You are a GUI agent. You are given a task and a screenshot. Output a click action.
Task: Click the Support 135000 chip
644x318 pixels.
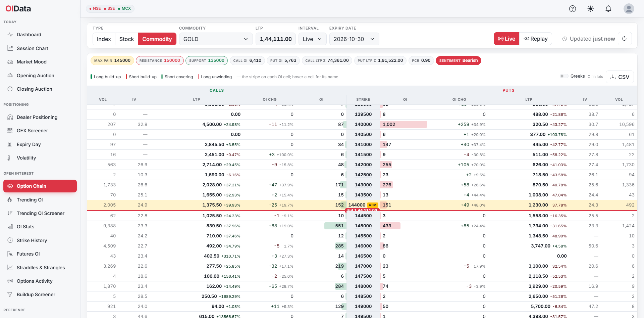pyautogui.click(x=207, y=60)
